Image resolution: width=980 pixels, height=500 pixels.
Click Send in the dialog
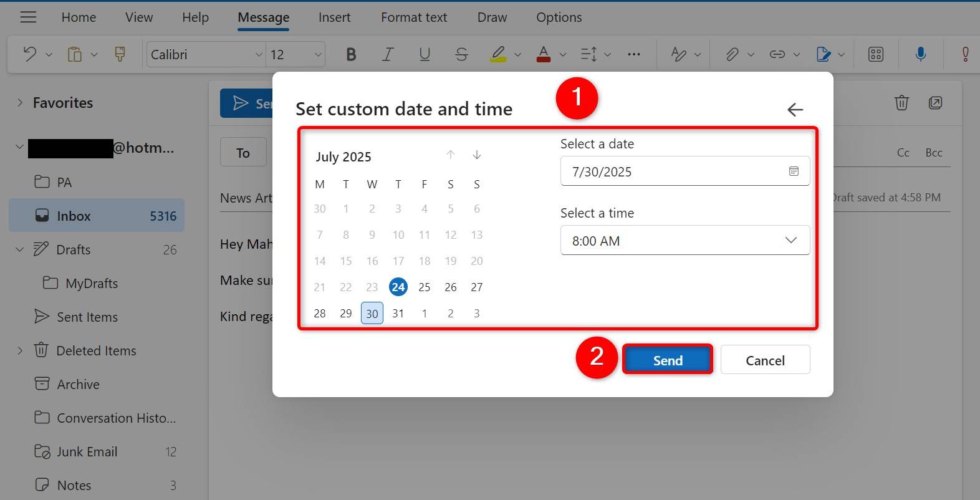point(668,360)
